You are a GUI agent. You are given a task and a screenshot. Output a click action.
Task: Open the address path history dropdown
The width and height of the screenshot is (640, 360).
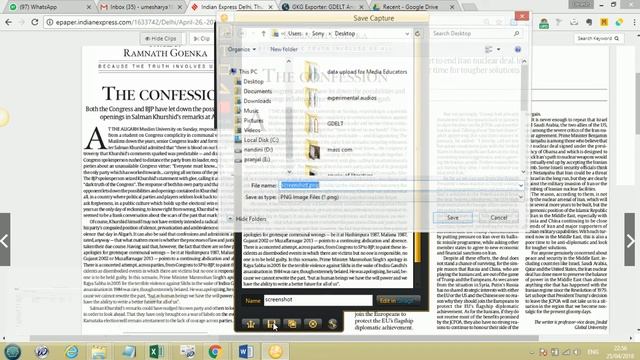point(407,34)
